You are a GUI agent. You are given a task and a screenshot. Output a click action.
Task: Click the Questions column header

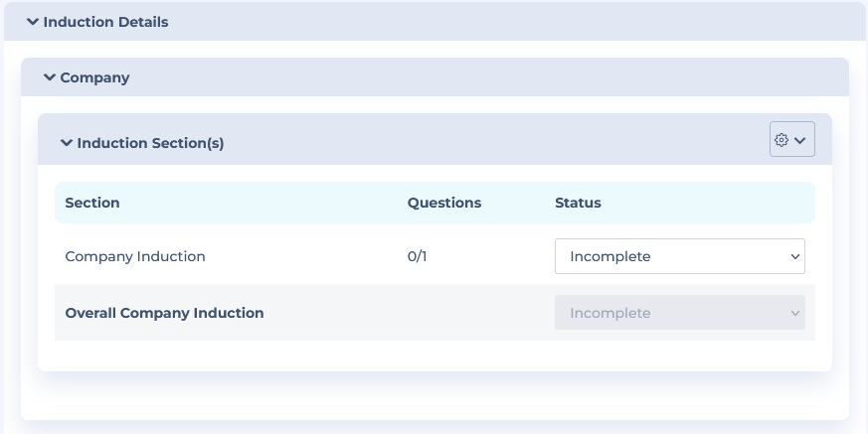pyautogui.click(x=444, y=203)
